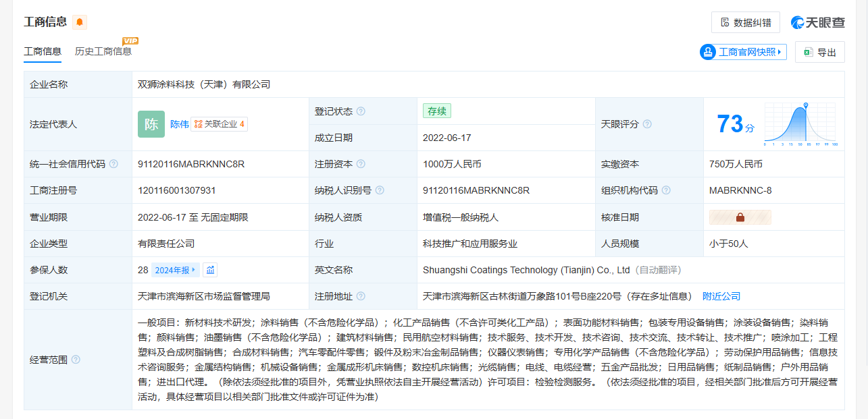
Task: Open the 工商官网快照 dropdown
Action: pos(743,52)
